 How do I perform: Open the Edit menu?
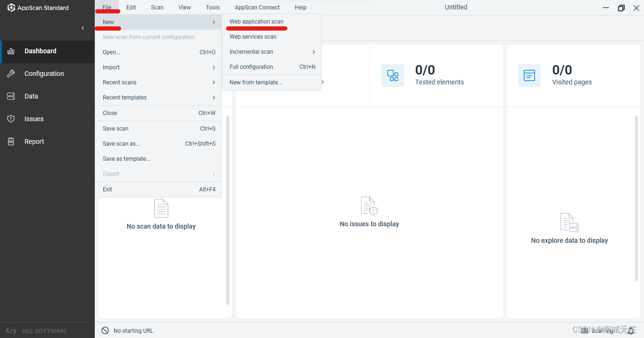coord(131,8)
